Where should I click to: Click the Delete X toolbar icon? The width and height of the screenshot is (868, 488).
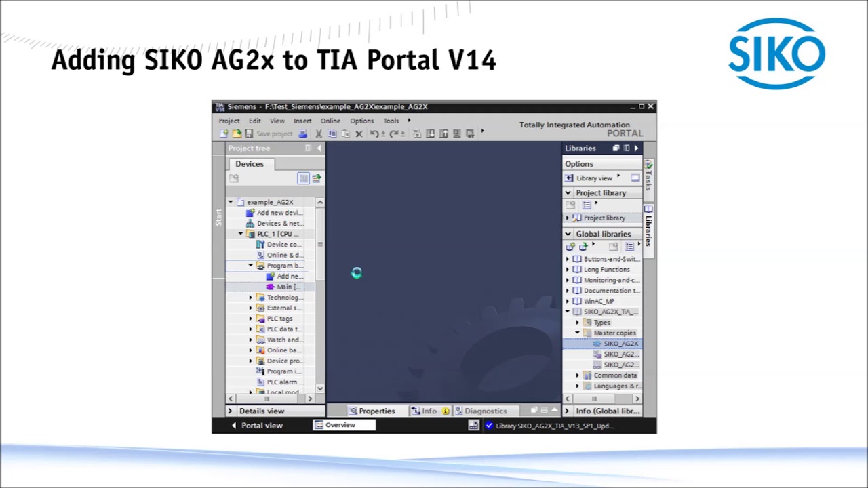pyautogui.click(x=359, y=134)
